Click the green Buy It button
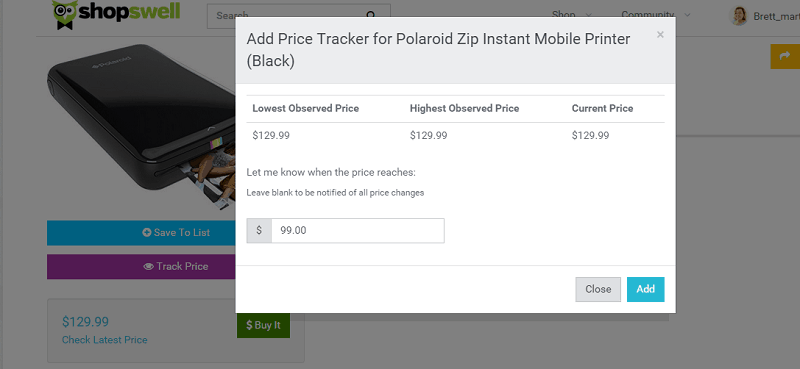Viewport: 800px width, 369px height. point(263,325)
